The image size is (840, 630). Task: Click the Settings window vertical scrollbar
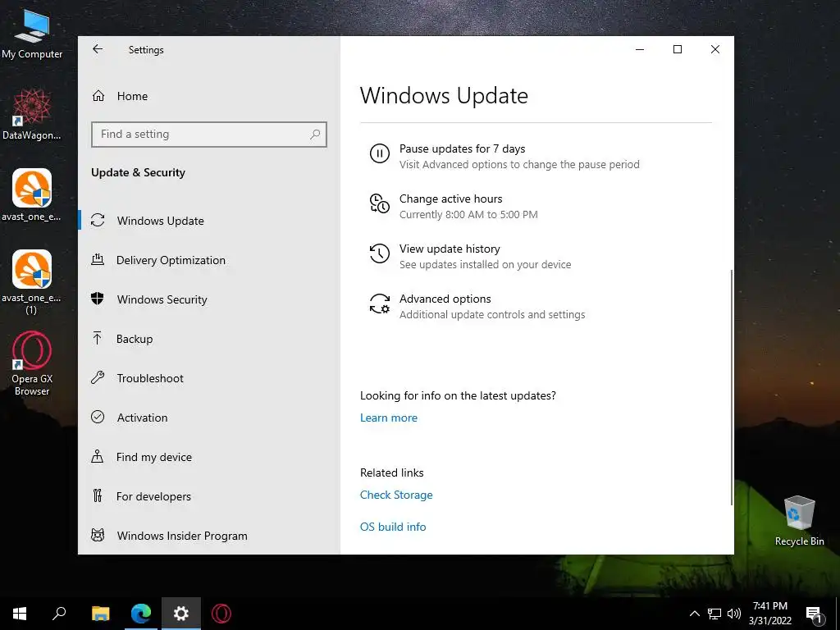(731, 387)
